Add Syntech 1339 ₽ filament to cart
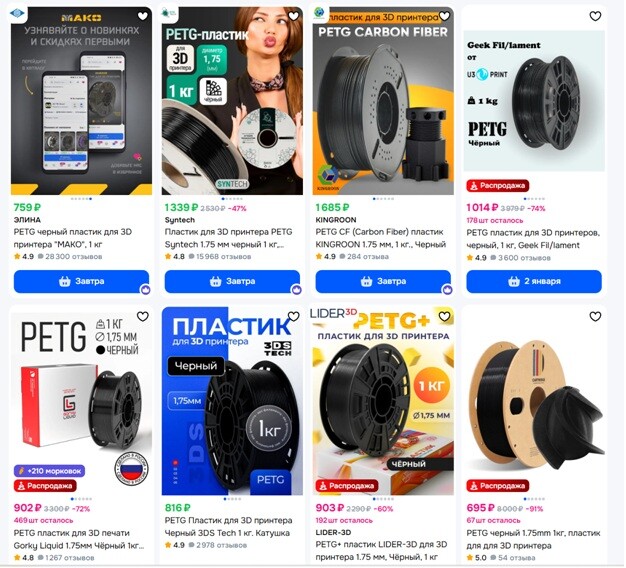626x568 pixels. 232,281
